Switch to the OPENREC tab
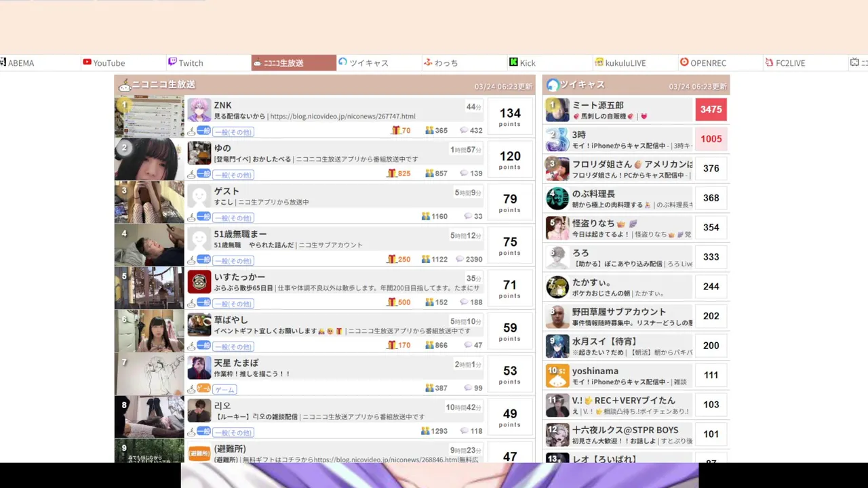This screenshot has width=868, height=488. pyautogui.click(x=720, y=63)
